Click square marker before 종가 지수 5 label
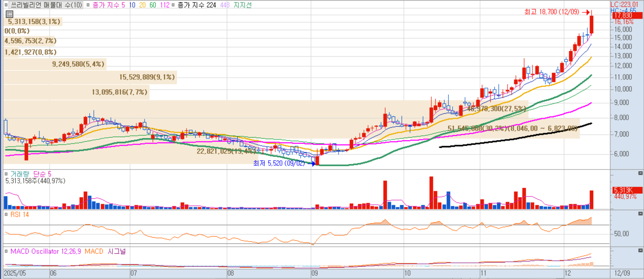This screenshot has height=279, width=644. click(x=88, y=5)
